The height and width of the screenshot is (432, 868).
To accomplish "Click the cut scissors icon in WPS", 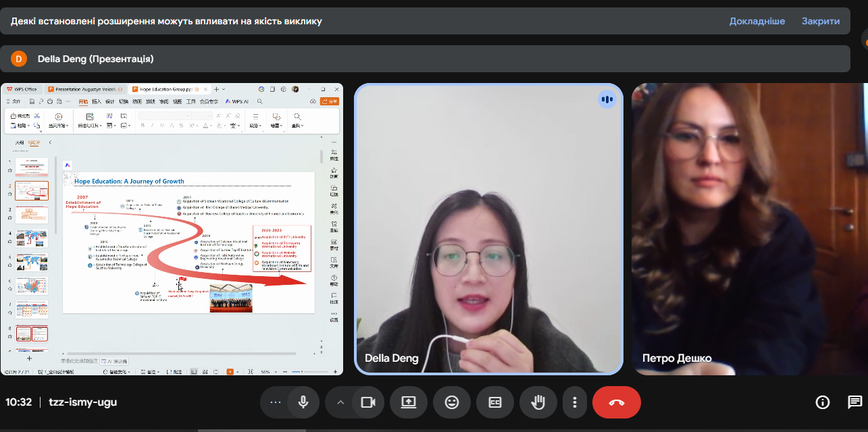I will click(37, 116).
